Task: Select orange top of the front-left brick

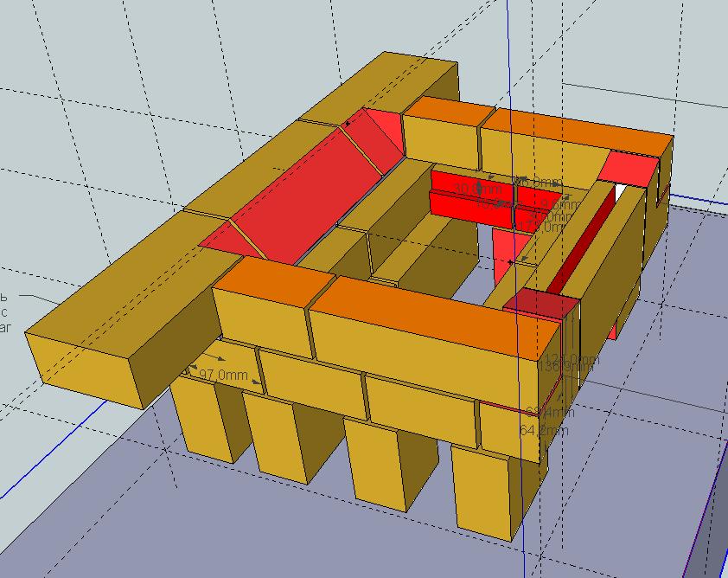Action: coord(272,277)
